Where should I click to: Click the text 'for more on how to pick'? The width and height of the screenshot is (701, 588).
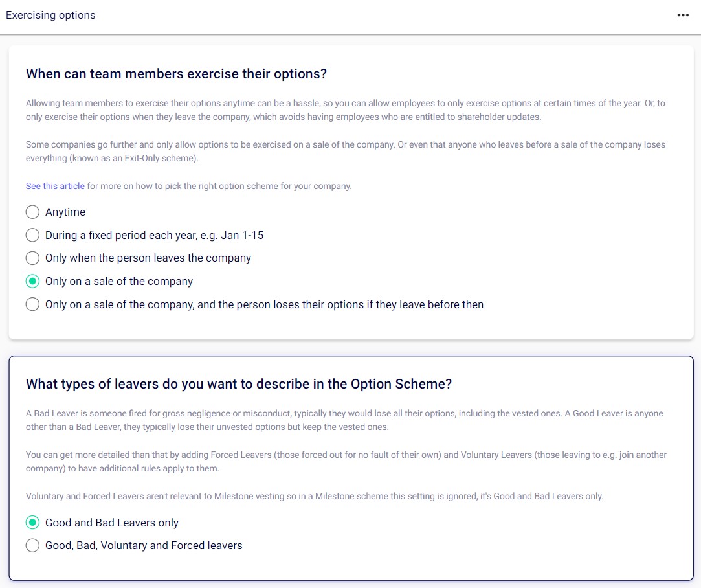(x=220, y=186)
